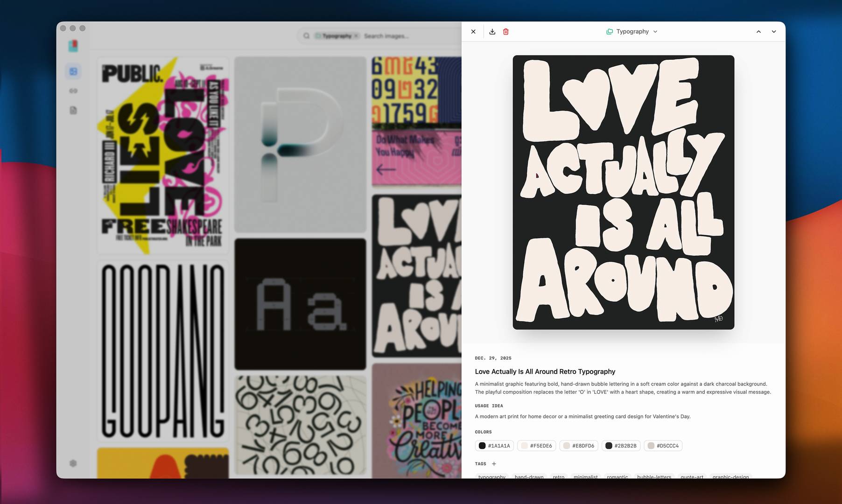Click the 'retro' tag
842x504 pixels.
point(559,476)
